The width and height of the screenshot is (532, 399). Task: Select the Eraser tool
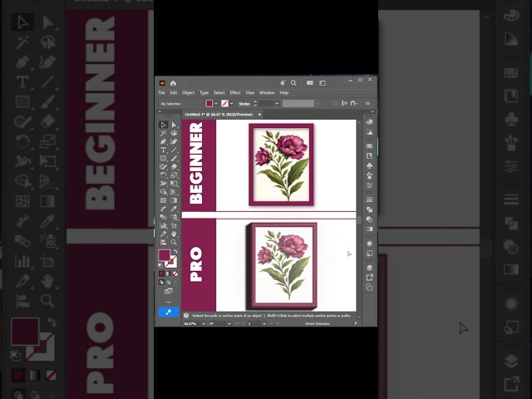pos(174,166)
